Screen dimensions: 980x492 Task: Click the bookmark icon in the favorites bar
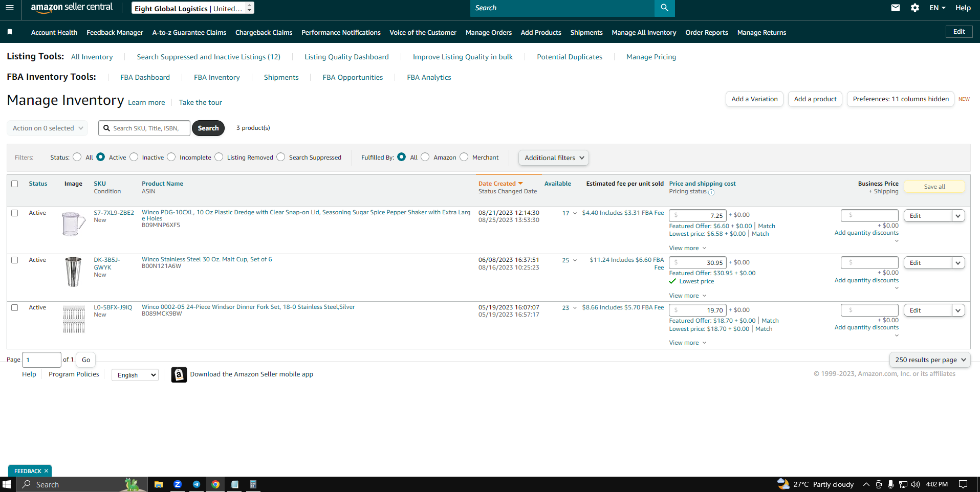pos(10,32)
